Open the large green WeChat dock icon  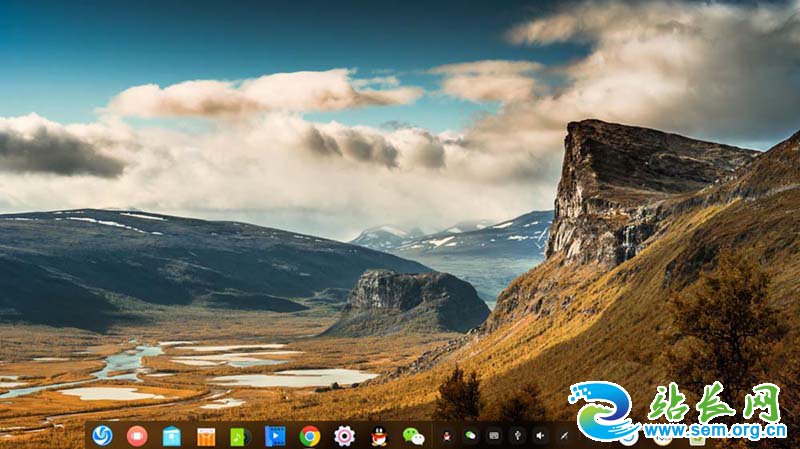click(x=413, y=435)
